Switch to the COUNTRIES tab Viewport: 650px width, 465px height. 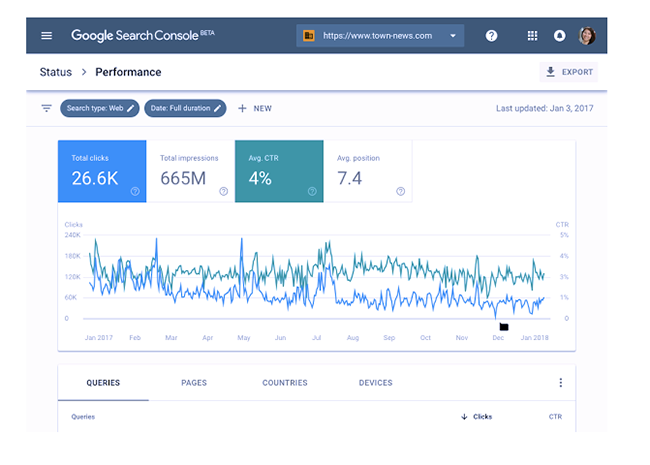285,383
